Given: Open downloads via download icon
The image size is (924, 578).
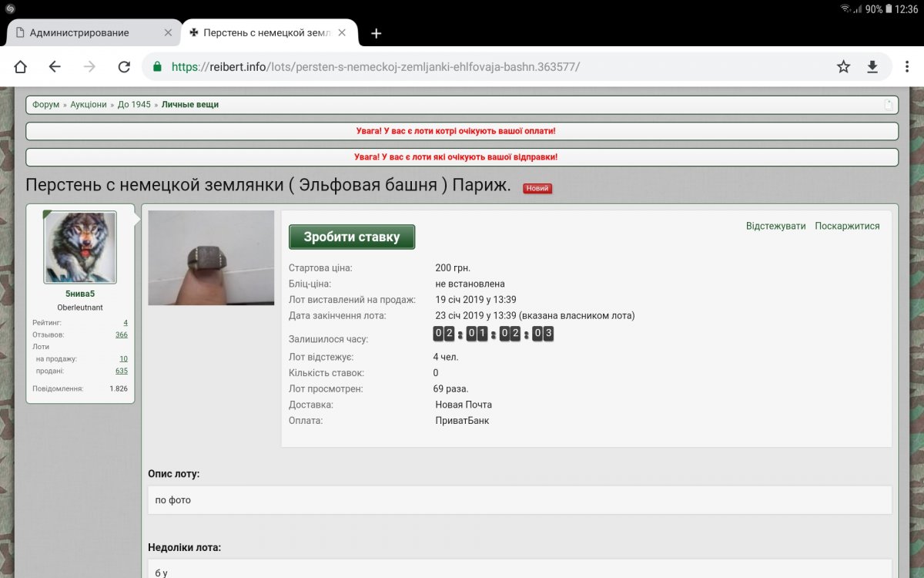Looking at the screenshot, I should point(872,67).
